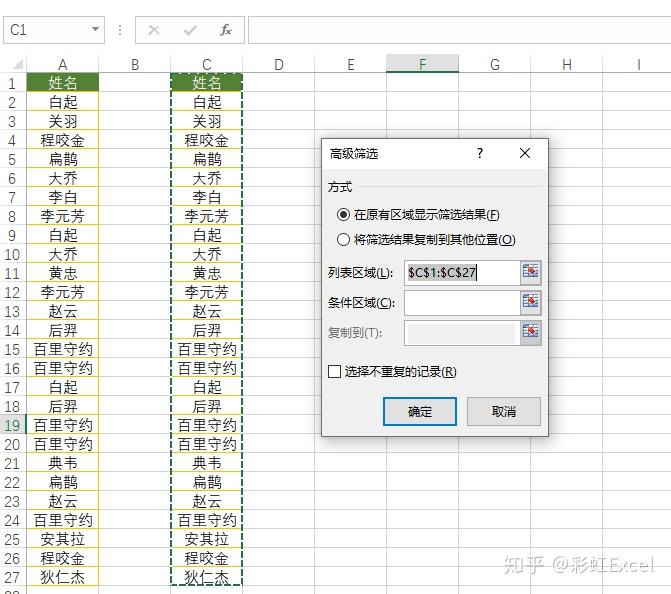
Task: Click the insert function fx icon
Action: [x=226, y=30]
